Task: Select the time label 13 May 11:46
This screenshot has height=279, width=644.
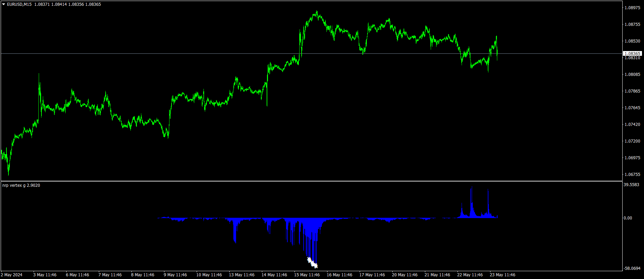Action: tap(241, 275)
